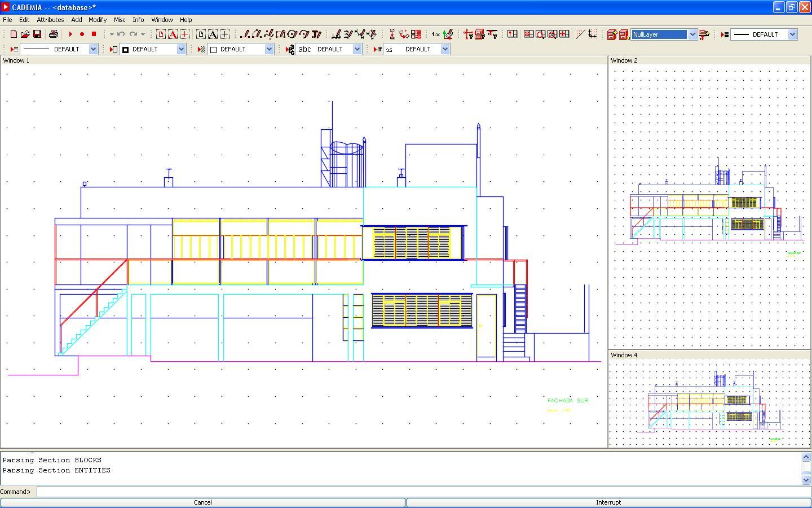
Task: Redo the last undone action
Action: 133,34
